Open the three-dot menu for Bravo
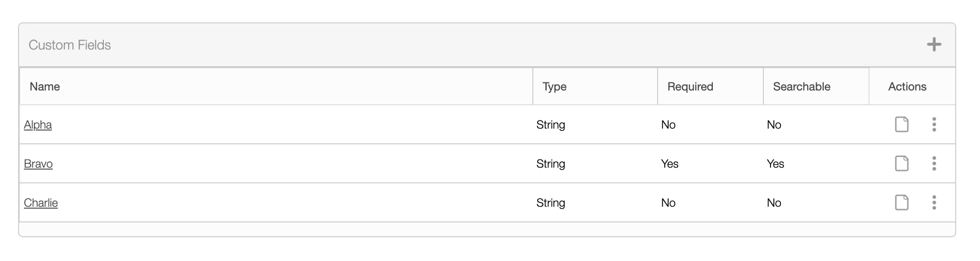 point(934,163)
